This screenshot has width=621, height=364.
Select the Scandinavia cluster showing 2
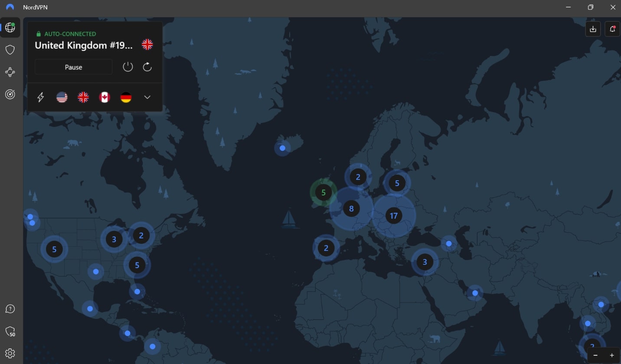[358, 177]
